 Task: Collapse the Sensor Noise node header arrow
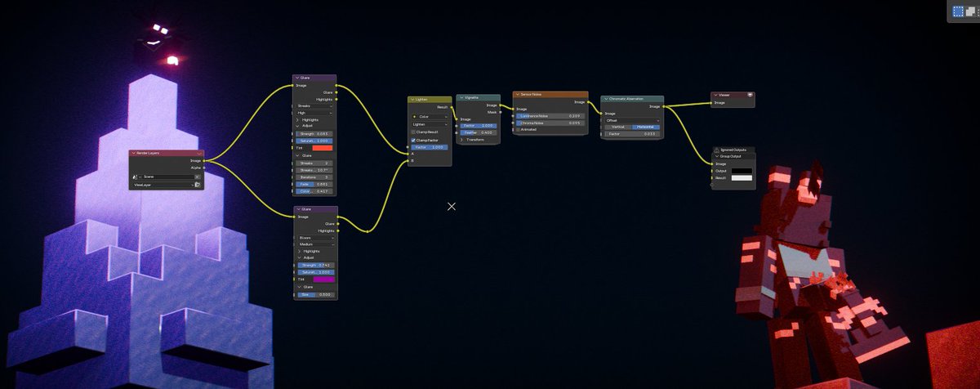pos(518,94)
